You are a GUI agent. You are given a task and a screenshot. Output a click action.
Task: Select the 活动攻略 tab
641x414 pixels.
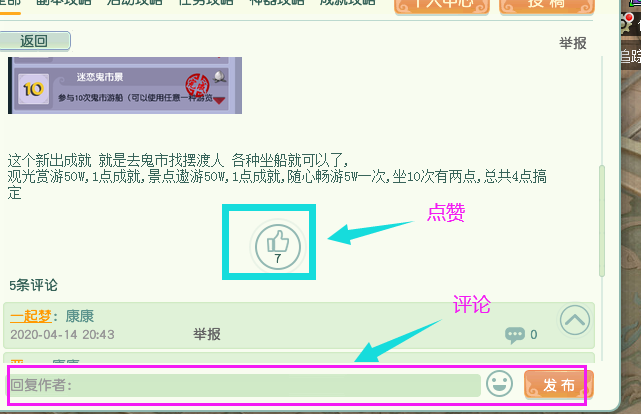click(x=134, y=2)
